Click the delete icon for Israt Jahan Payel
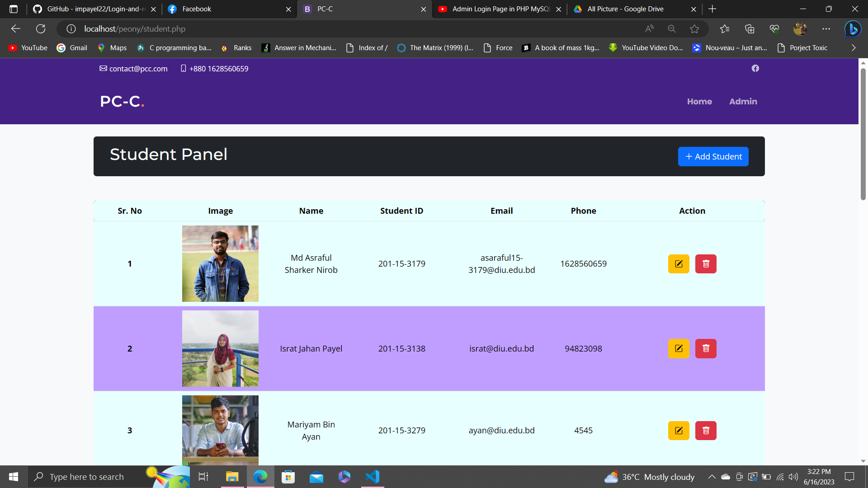Viewport: 868px width, 488px height. click(x=705, y=348)
